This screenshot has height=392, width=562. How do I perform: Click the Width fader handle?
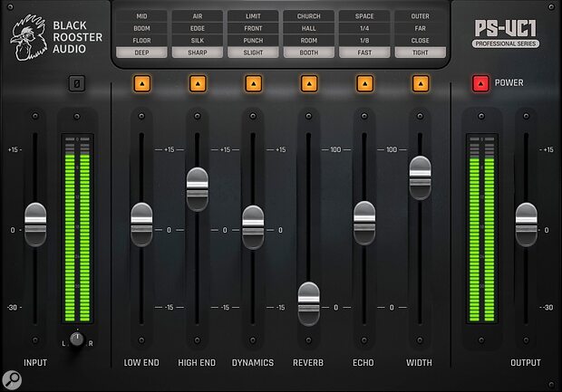420,177
